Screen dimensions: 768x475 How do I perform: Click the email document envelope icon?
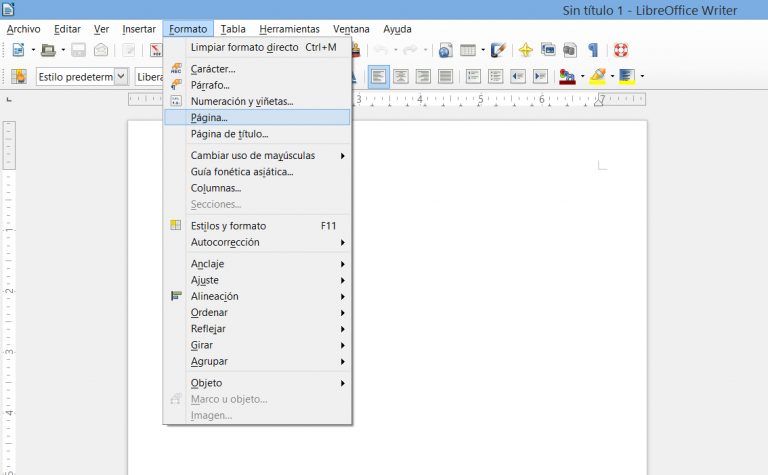point(101,50)
